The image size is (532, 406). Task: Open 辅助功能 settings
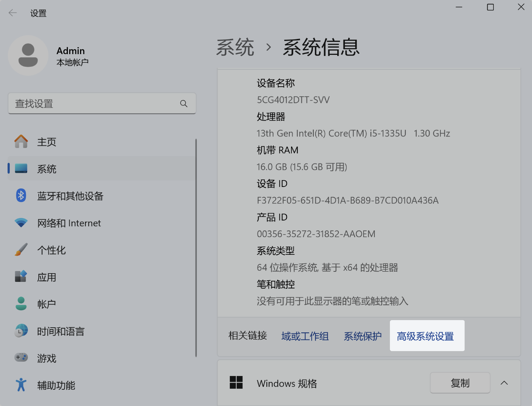pyautogui.click(x=102, y=385)
